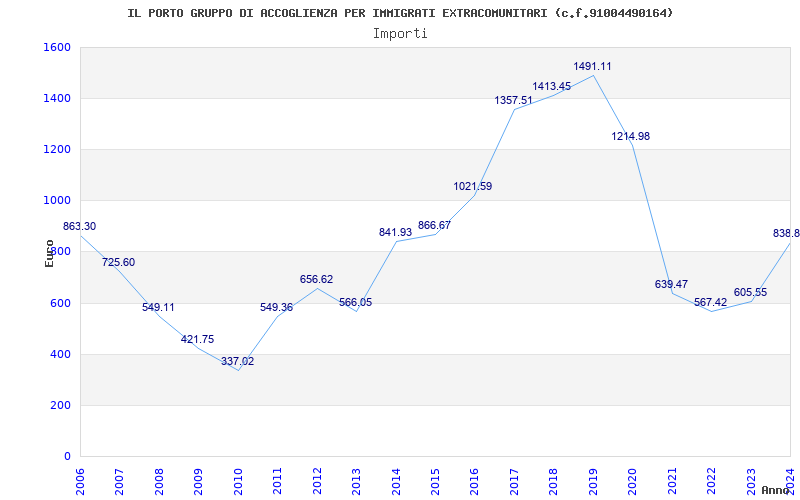Click the 725.60 data label

coord(118,262)
